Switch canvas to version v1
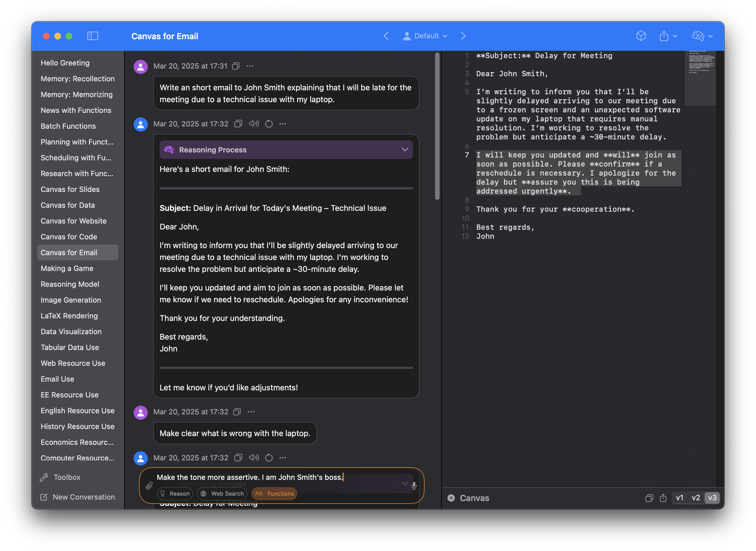 tap(679, 498)
